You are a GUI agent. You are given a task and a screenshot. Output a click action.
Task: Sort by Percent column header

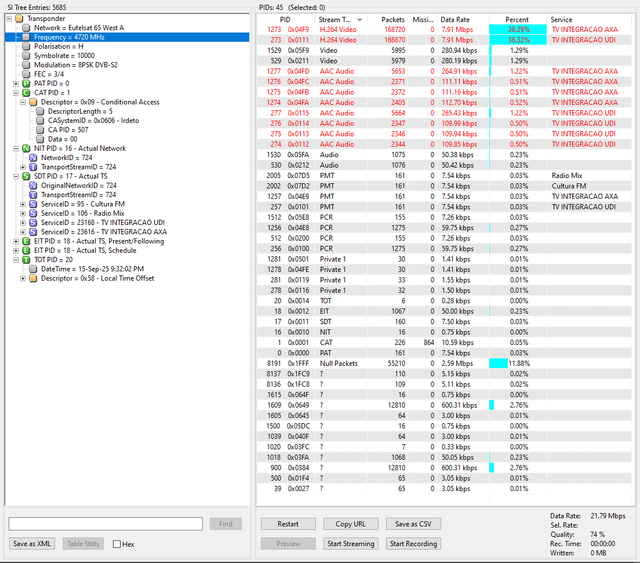pyautogui.click(x=518, y=20)
